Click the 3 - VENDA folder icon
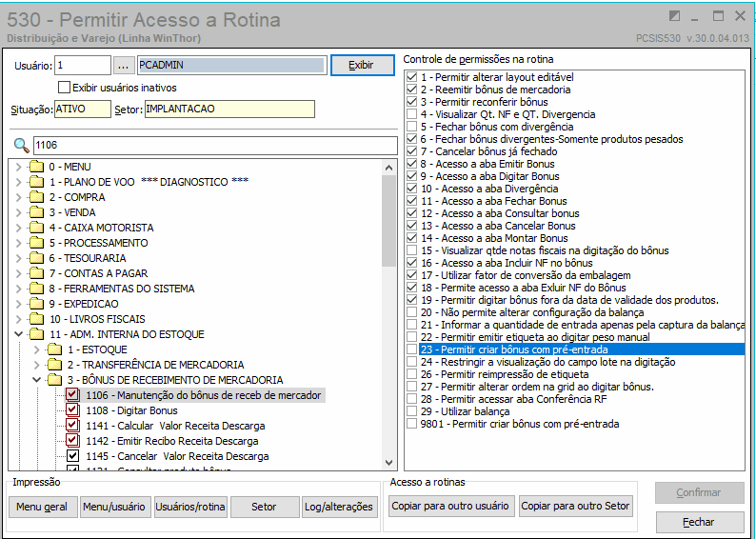Viewport: 756px width, 539px height. 36,212
